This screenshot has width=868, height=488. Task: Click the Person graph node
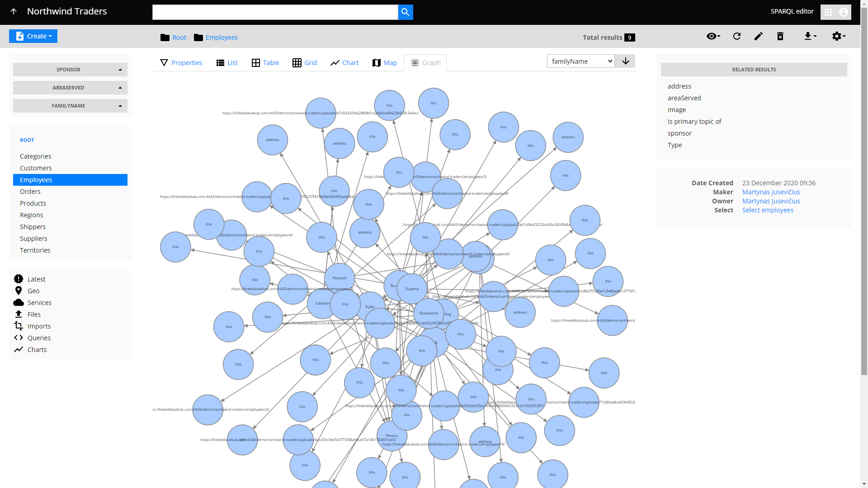click(x=392, y=436)
